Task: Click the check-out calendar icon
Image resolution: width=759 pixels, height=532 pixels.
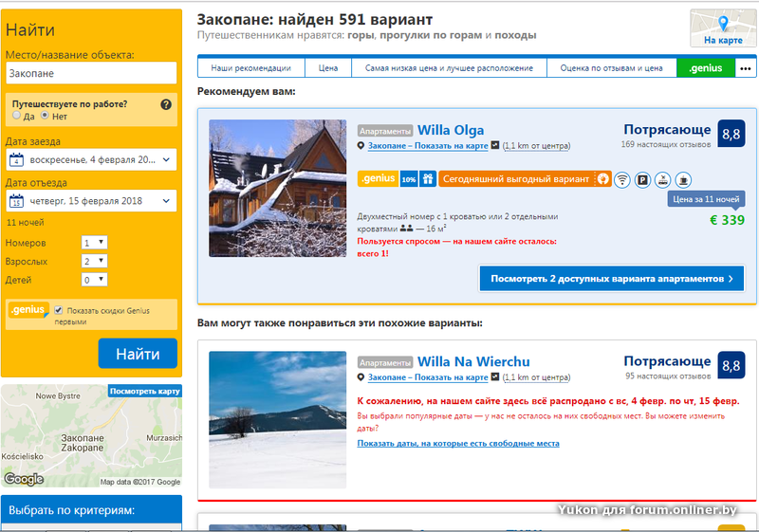Action: pyautogui.click(x=16, y=201)
